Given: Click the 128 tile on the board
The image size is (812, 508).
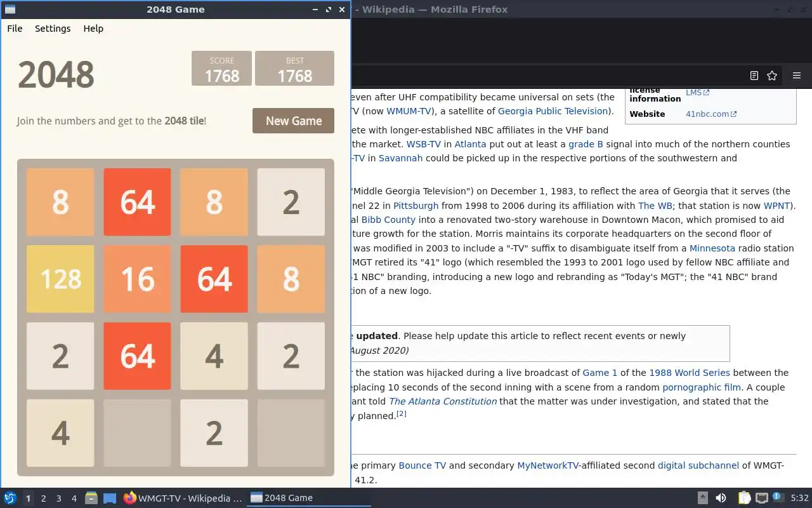Looking at the screenshot, I should tap(60, 279).
